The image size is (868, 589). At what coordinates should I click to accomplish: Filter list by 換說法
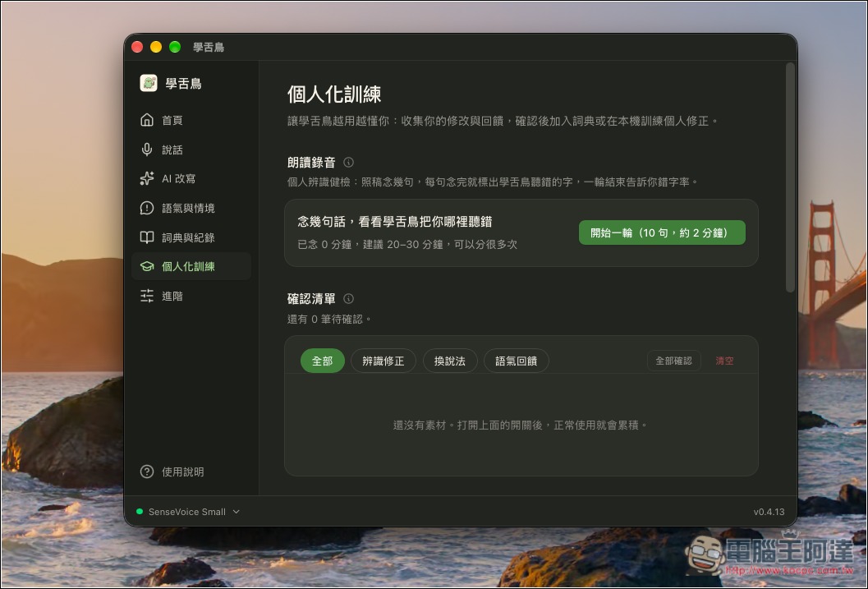pyautogui.click(x=449, y=361)
